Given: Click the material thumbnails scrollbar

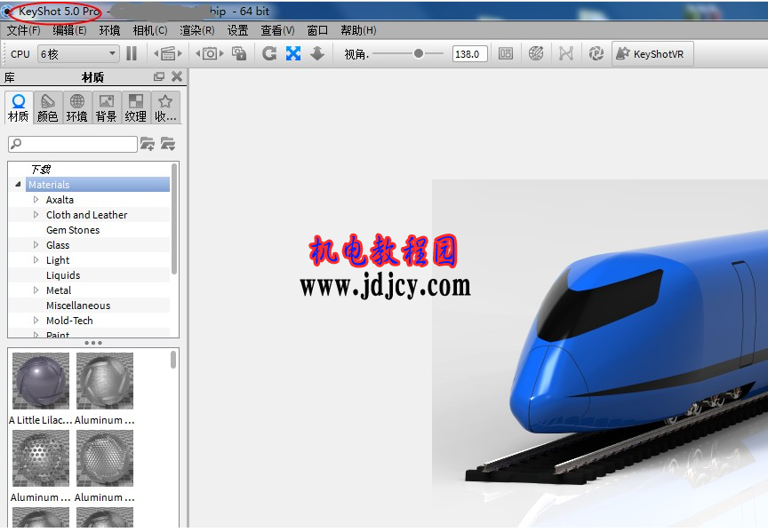Looking at the screenshot, I should click(x=173, y=359).
